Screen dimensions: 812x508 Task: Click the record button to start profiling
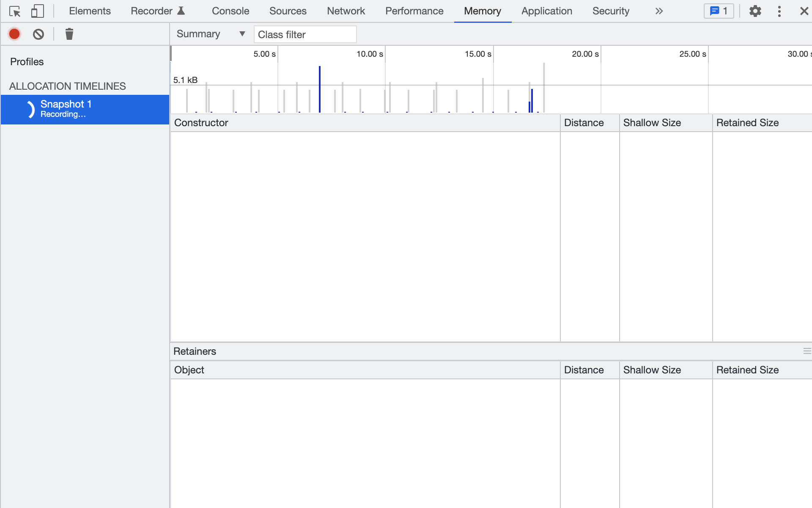(x=14, y=34)
